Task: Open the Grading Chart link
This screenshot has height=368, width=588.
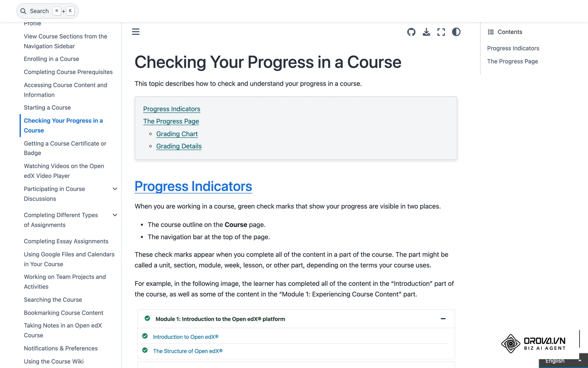Action: point(177,134)
